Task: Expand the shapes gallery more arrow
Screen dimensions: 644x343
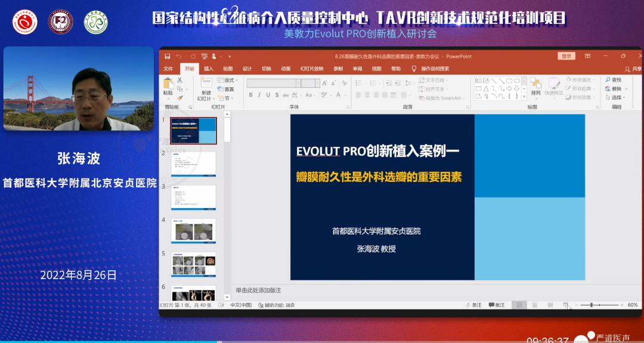Action: (524, 97)
